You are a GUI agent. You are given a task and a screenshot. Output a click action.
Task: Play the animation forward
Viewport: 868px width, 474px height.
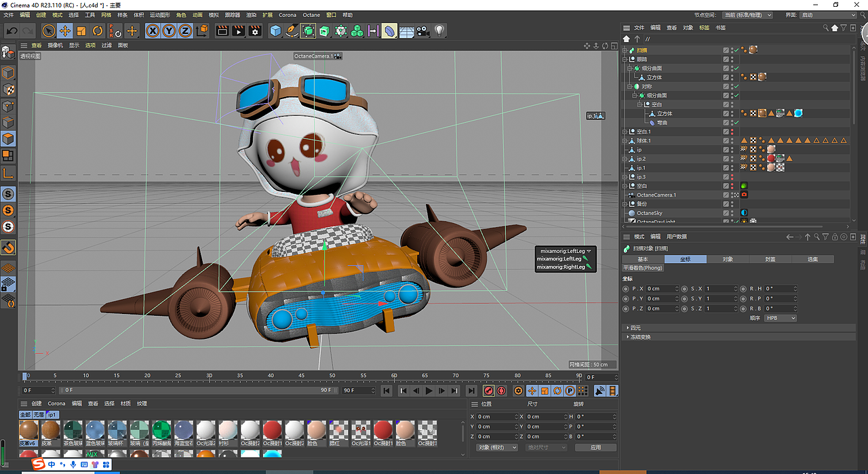(429, 391)
